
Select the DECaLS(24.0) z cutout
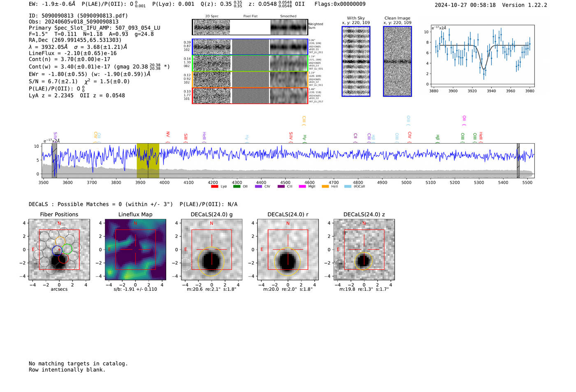click(x=364, y=250)
